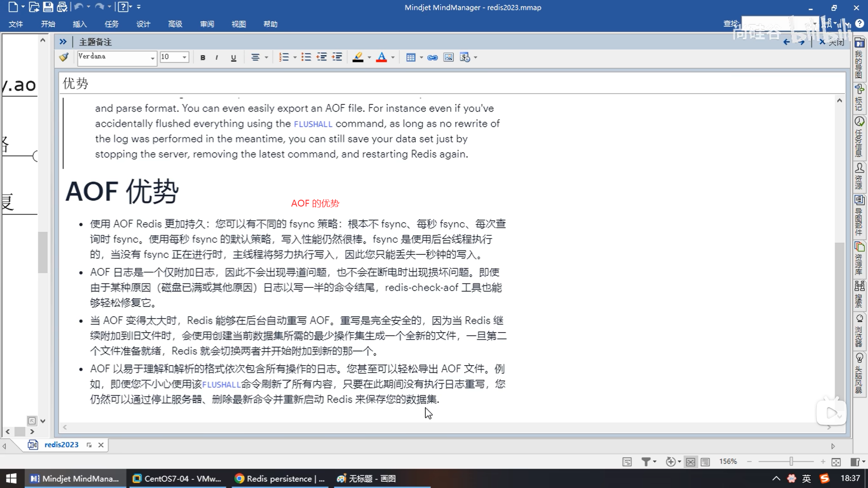
Task: Insert a table in notes
Action: (410, 57)
